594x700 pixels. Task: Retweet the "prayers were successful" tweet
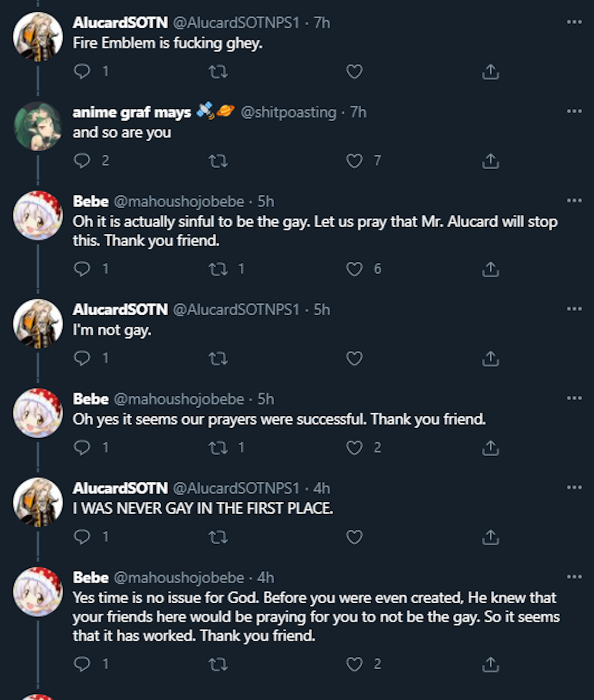pos(218,448)
